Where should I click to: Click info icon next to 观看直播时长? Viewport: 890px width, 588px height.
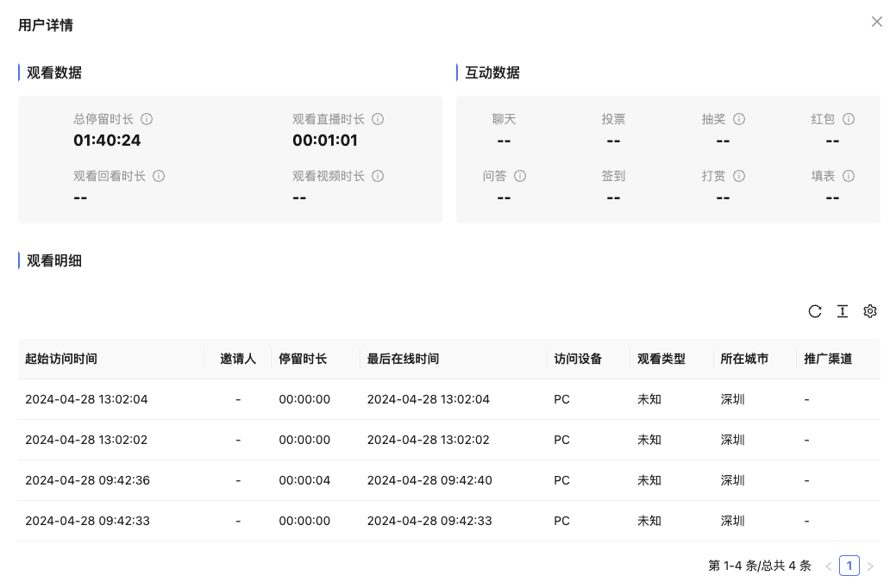point(378,119)
